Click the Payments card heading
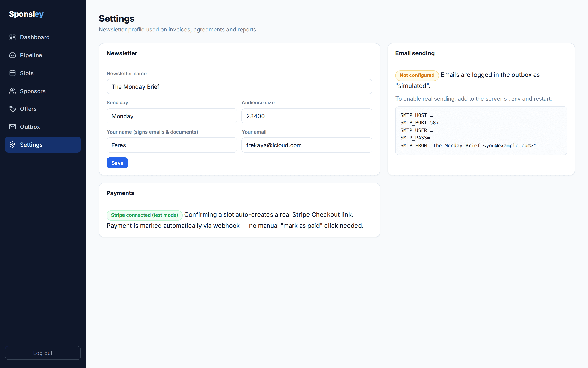Screen dimensions: 588x368 click(120, 193)
